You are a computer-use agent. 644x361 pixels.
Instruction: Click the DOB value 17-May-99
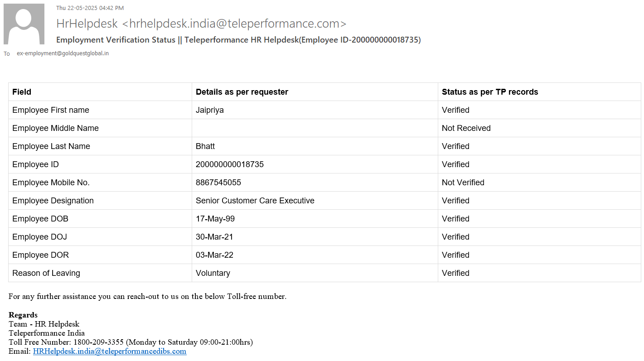coord(215,219)
